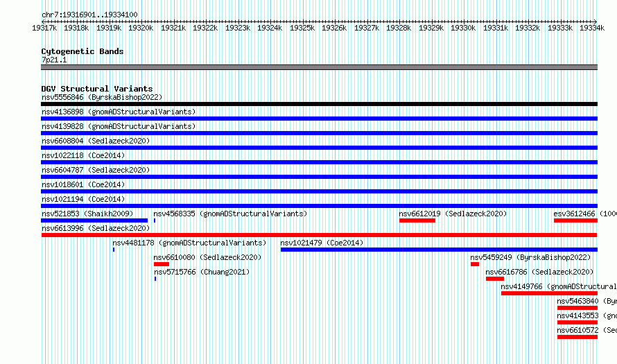Click the blue nsv1021194 variant bar
Viewport: 617px width, 364px height.
(x=319, y=206)
